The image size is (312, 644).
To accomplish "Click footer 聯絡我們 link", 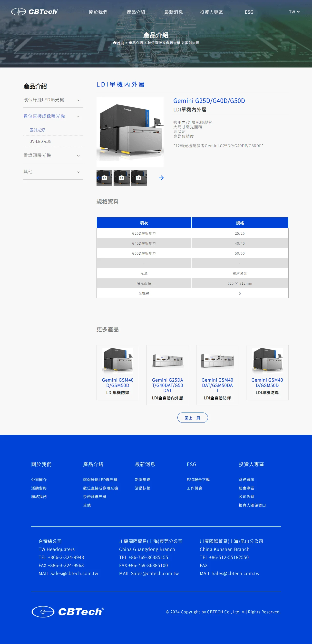I will coord(39,497).
